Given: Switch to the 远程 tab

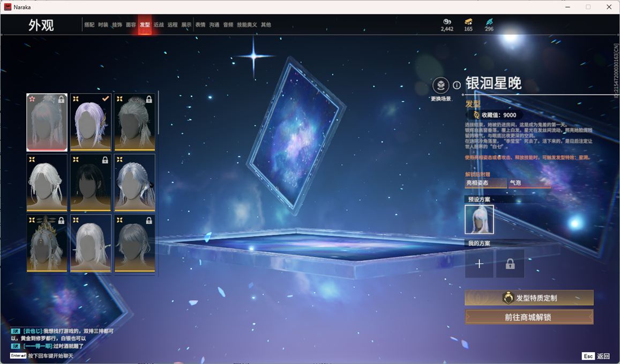Looking at the screenshot, I should (173, 25).
